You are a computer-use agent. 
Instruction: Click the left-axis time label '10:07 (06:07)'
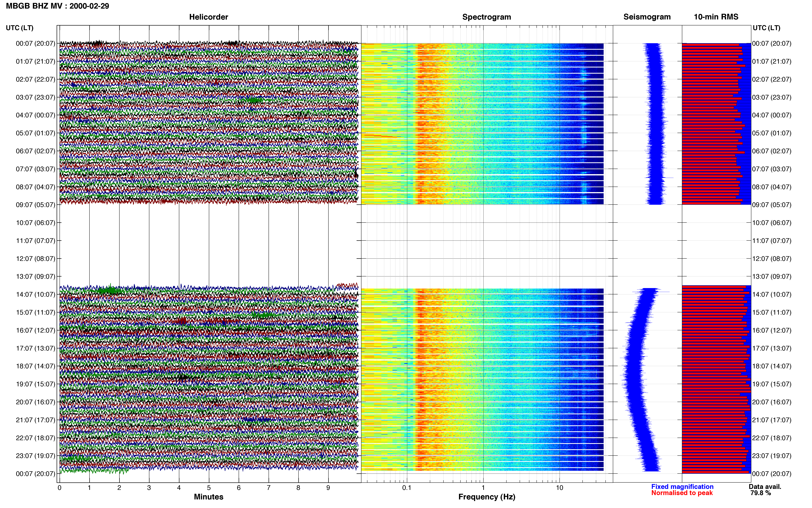click(36, 223)
